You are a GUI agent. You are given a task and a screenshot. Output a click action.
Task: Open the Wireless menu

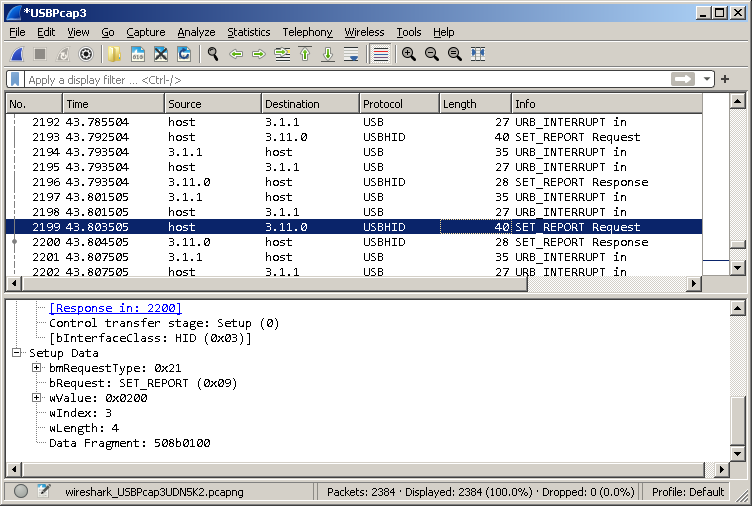pos(364,32)
